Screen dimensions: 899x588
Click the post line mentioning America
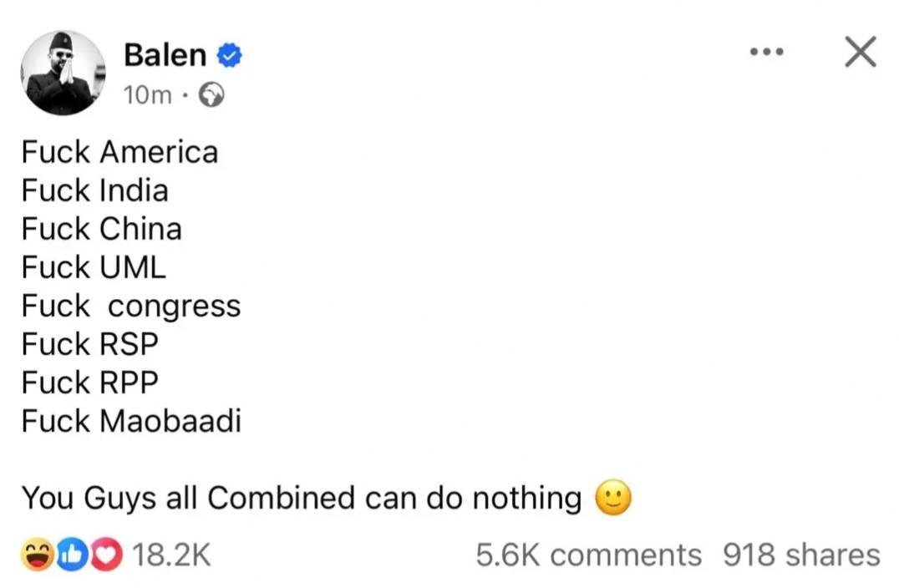(119, 152)
